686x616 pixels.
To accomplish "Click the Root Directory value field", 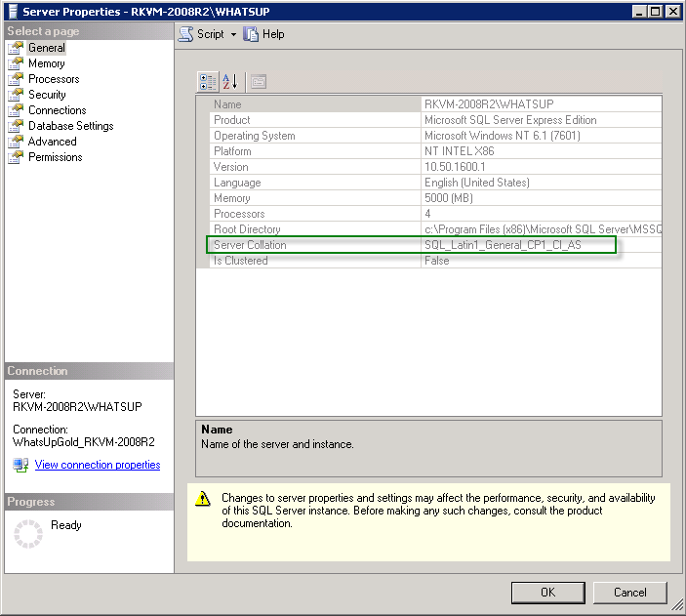I will tap(542, 229).
